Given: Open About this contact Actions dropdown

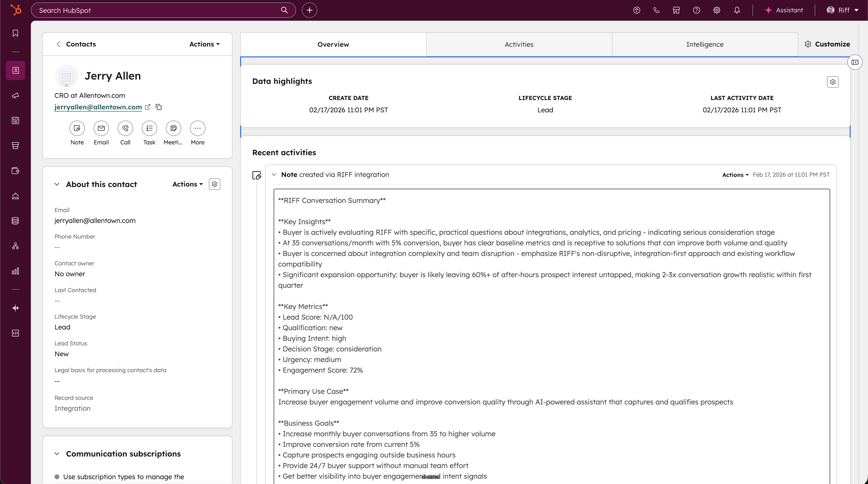Looking at the screenshot, I should [x=188, y=184].
